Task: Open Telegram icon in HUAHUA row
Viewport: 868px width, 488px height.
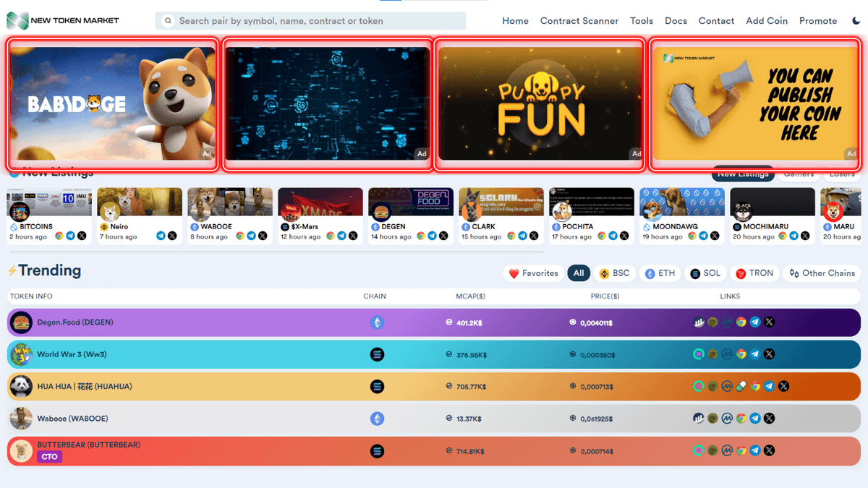Action: pyautogui.click(x=769, y=386)
